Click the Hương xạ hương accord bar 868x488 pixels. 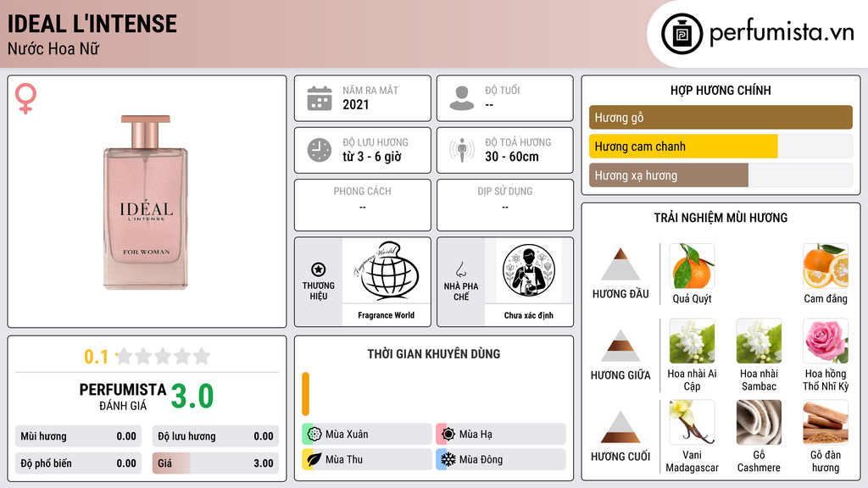click(x=721, y=175)
